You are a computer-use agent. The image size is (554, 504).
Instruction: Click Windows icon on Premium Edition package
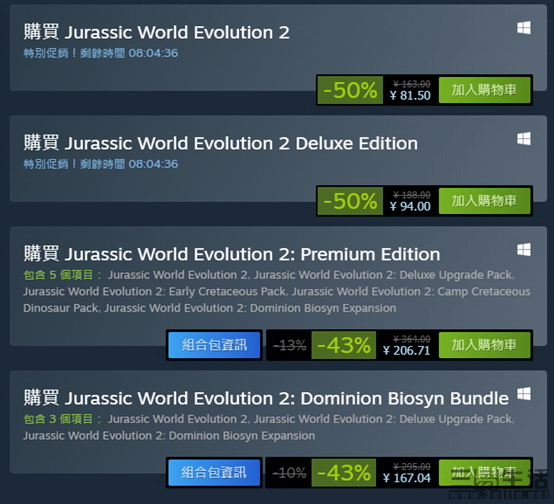pyautogui.click(x=524, y=250)
